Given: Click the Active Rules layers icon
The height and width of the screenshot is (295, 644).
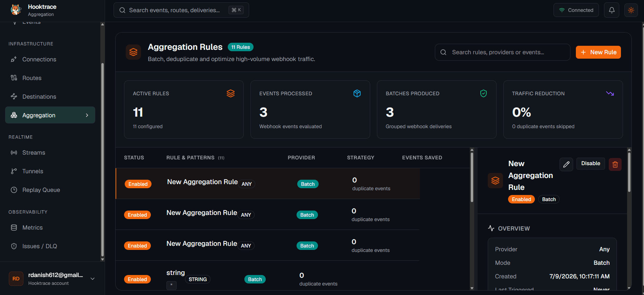Looking at the screenshot, I should pyautogui.click(x=231, y=94).
